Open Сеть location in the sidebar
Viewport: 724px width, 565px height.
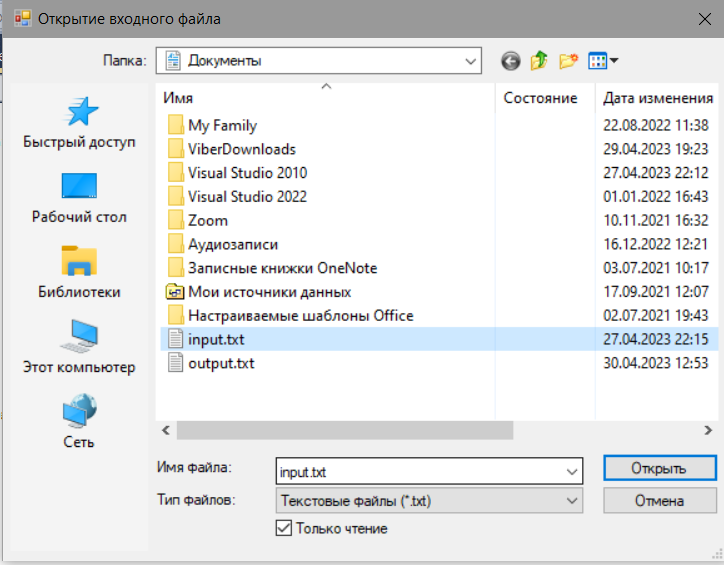tap(79, 422)
